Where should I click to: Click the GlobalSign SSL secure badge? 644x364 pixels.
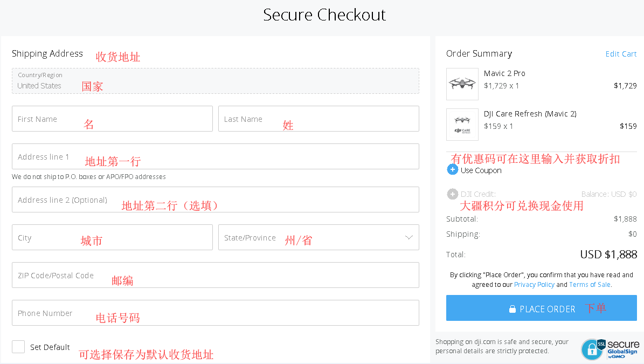coord(610,349)
